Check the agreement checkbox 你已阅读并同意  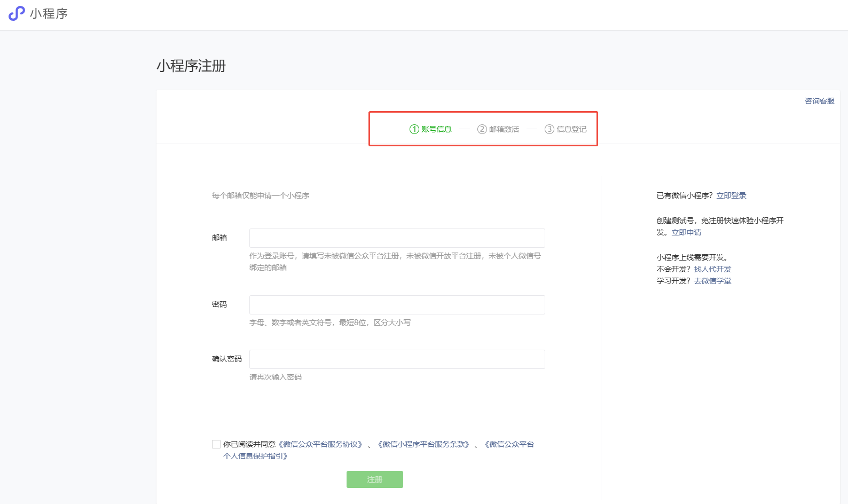point(216,444)
